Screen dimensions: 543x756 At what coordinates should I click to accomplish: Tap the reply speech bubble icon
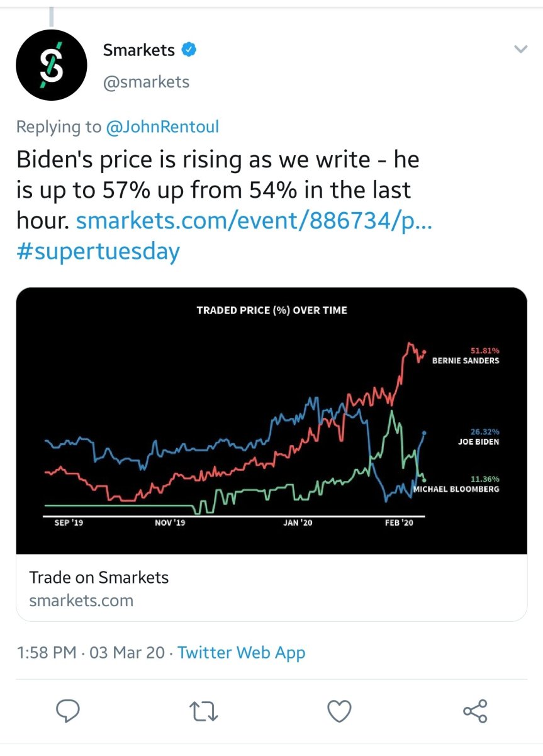pyautogui.click(x=68, y=711)
